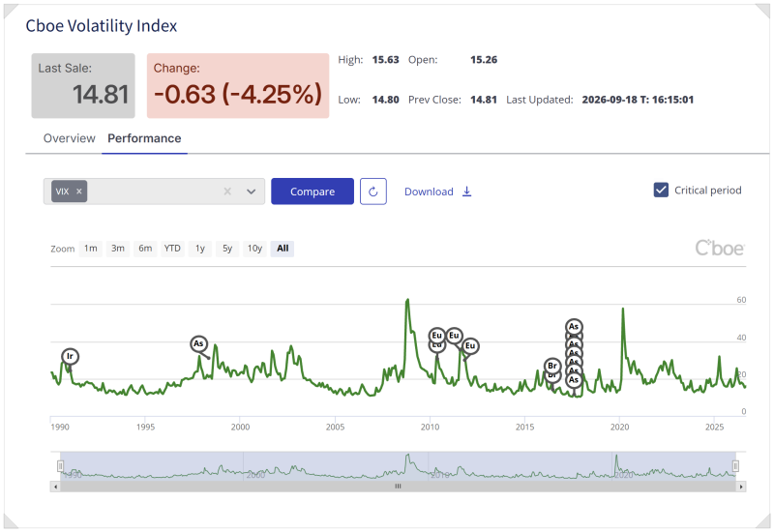This screenshot has height=532, width=774.
Task: Click the navigator scrollbar left arrow
Action: pos(55,487)
